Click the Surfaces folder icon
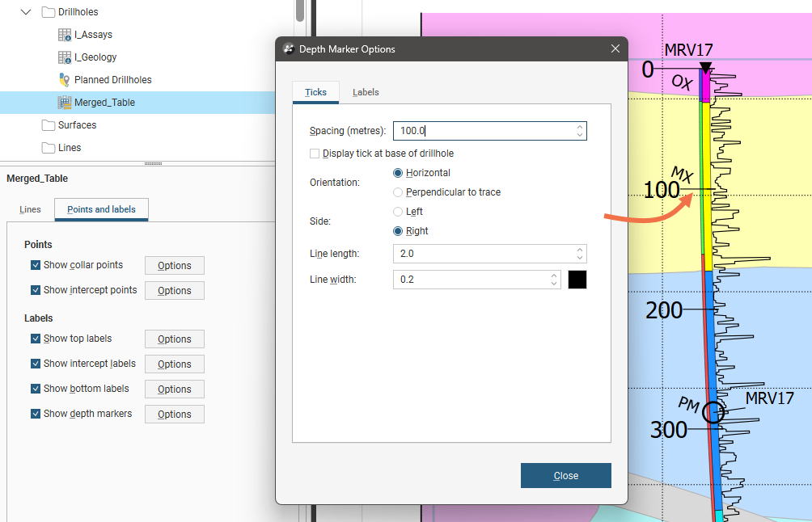 (49, 125)
